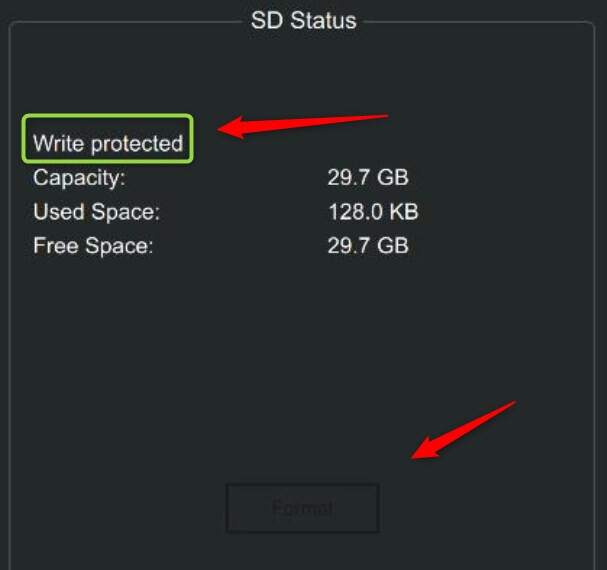This screenshot has height=570, width=607.
Task: Click the grayed-out Format button
Action: click(302, 508)
